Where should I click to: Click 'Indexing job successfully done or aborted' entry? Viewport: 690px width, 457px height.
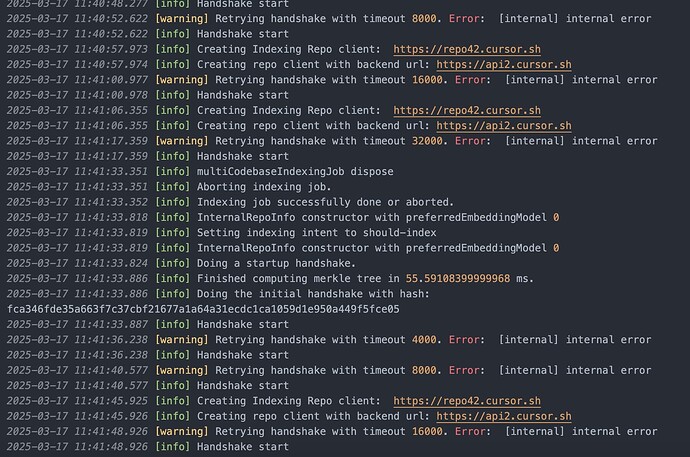click(x=230, y=202)
